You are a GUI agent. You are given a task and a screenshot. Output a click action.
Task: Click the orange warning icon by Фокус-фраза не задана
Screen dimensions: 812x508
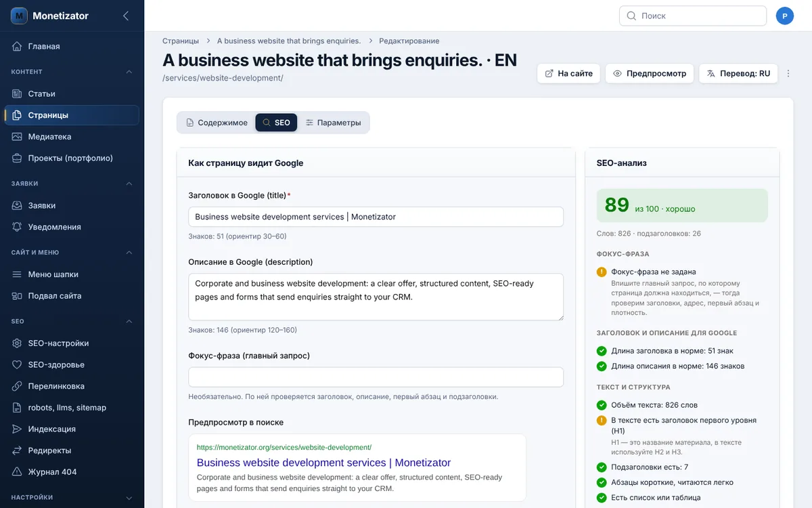[602, 272]
